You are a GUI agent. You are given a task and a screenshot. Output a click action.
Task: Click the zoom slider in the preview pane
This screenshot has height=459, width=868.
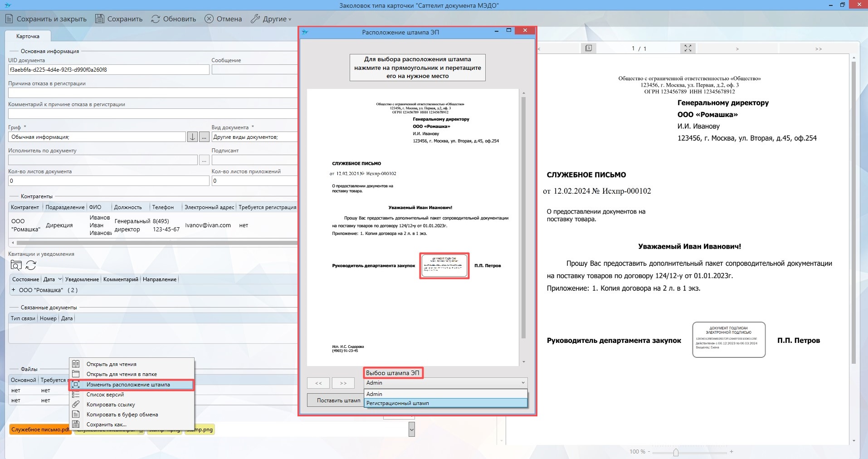pyautogui.click(x=676, y=452)
